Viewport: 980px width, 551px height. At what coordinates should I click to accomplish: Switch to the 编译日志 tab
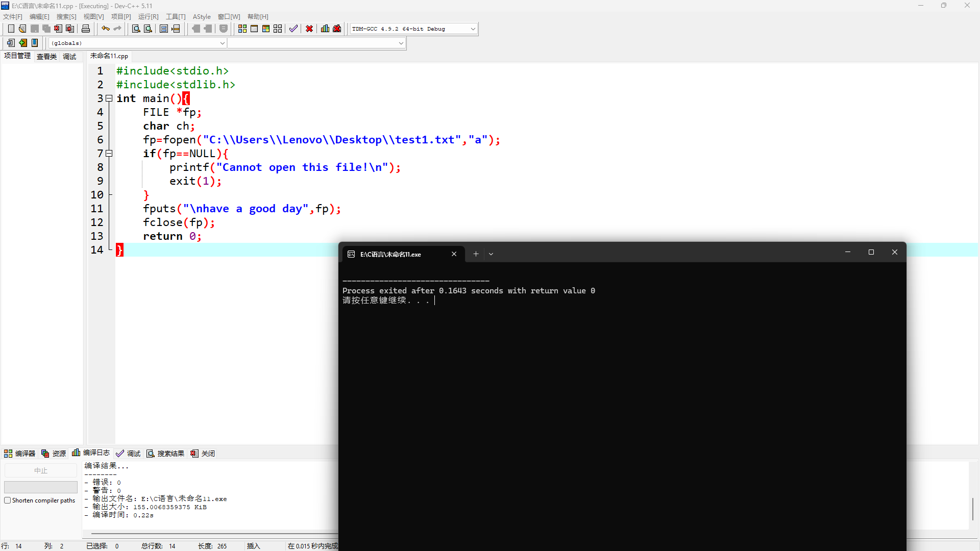pos(91,453)
